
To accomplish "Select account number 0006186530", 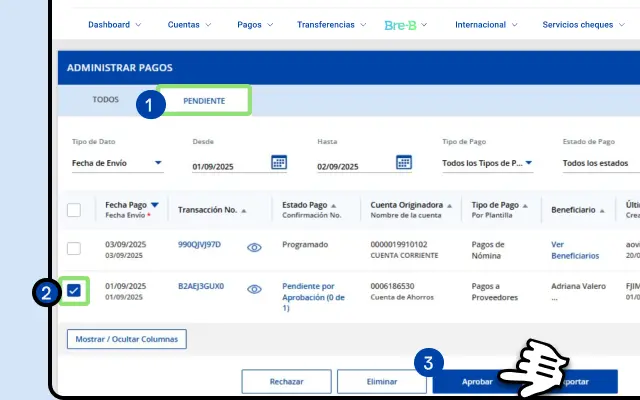I will point(392,286).
